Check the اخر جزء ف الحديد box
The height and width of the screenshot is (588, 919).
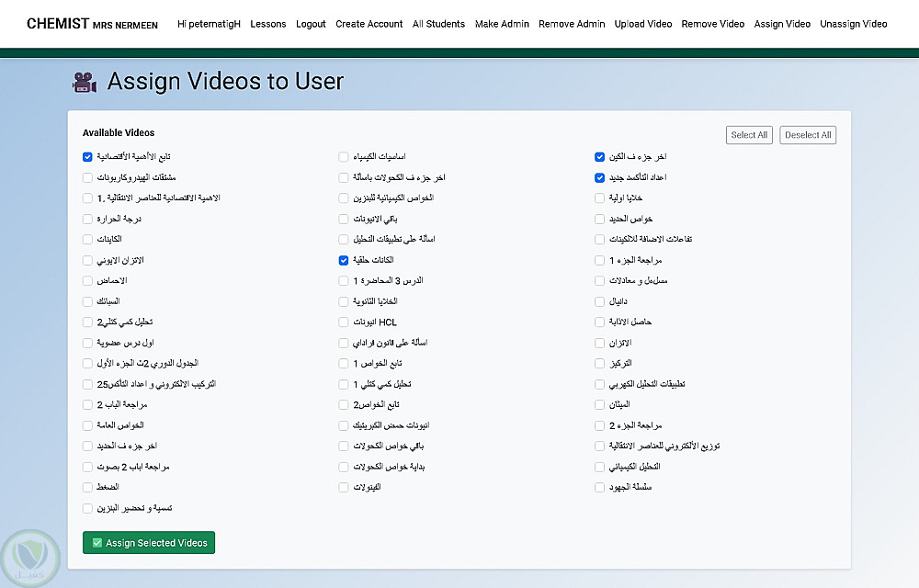pos(87,447)
